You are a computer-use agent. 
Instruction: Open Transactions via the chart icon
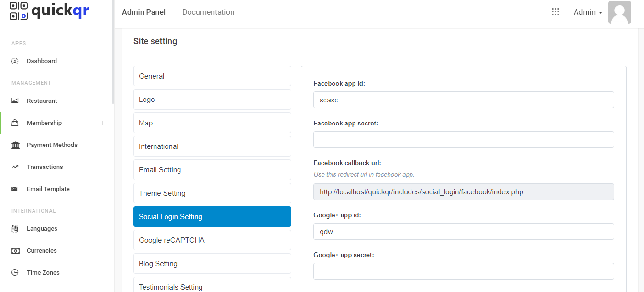pos(15,167)
